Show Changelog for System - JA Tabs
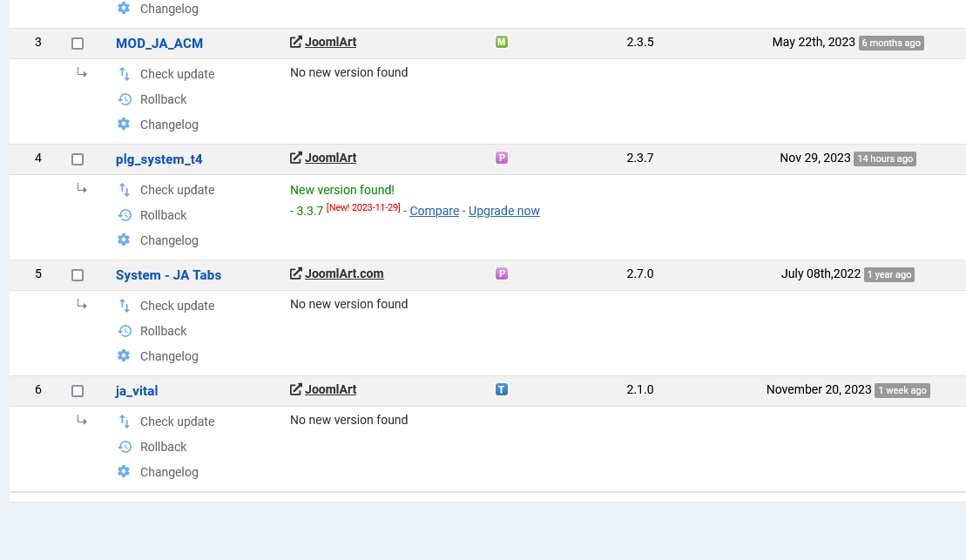Screen dimensions: 966x560 click(x=169, y=356)
